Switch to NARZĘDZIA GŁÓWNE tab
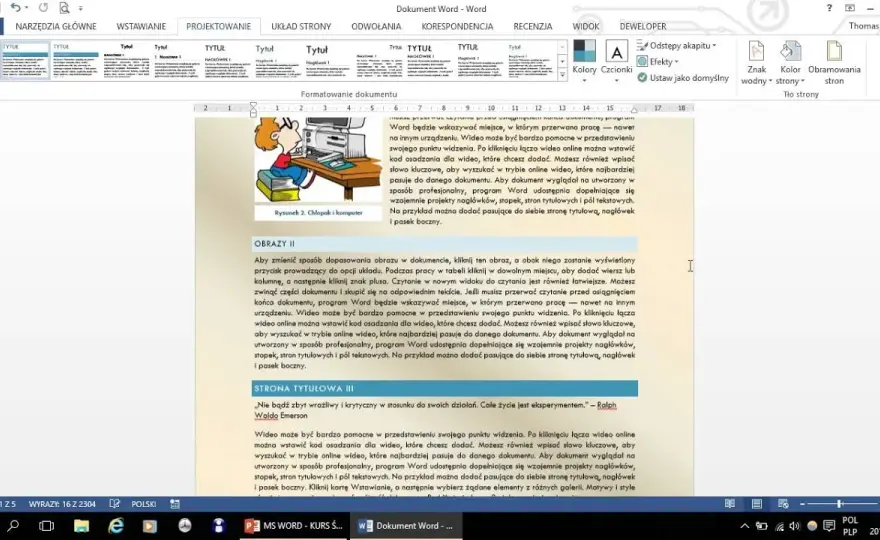This screenshot has width=880, height=540. pyautogui.click(x=56, y=26)
